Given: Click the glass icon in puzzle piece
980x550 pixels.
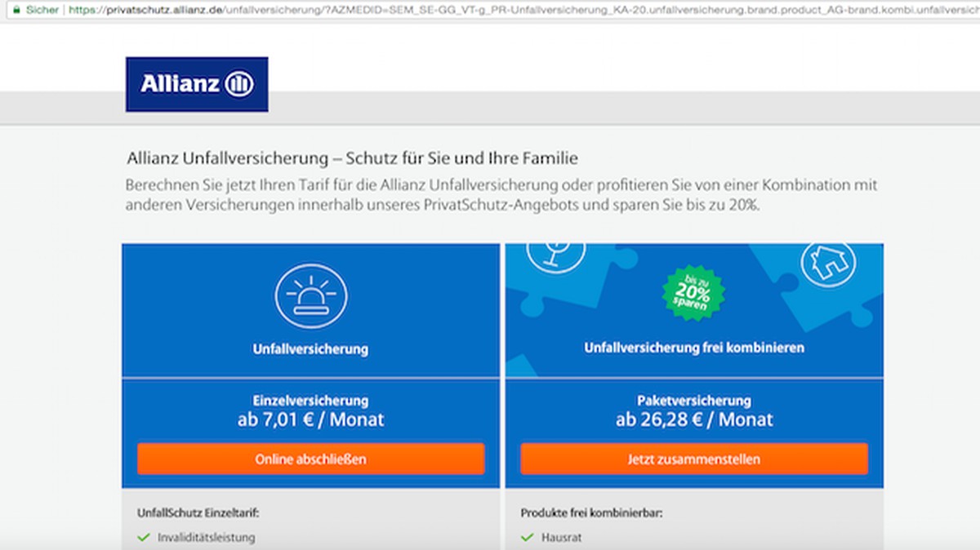Looking at the screenshot, I should pyautogui.click(x=556, y=255).
